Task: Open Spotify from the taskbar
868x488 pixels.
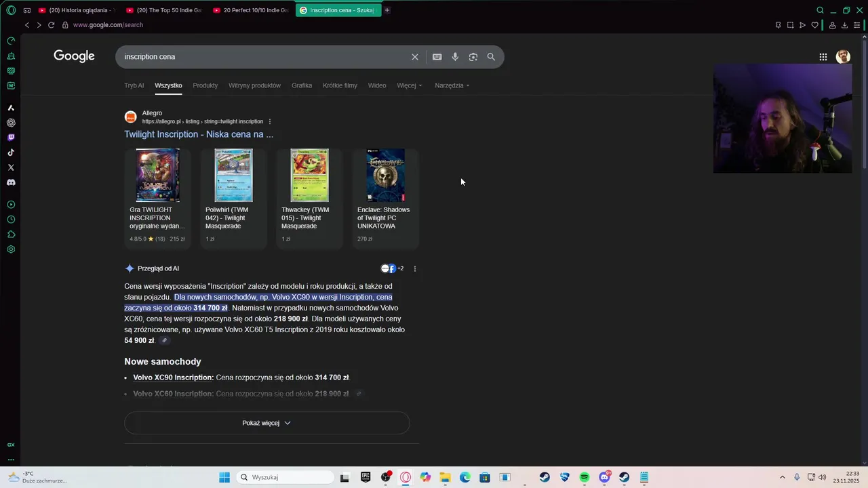Action: pos(585,477)
